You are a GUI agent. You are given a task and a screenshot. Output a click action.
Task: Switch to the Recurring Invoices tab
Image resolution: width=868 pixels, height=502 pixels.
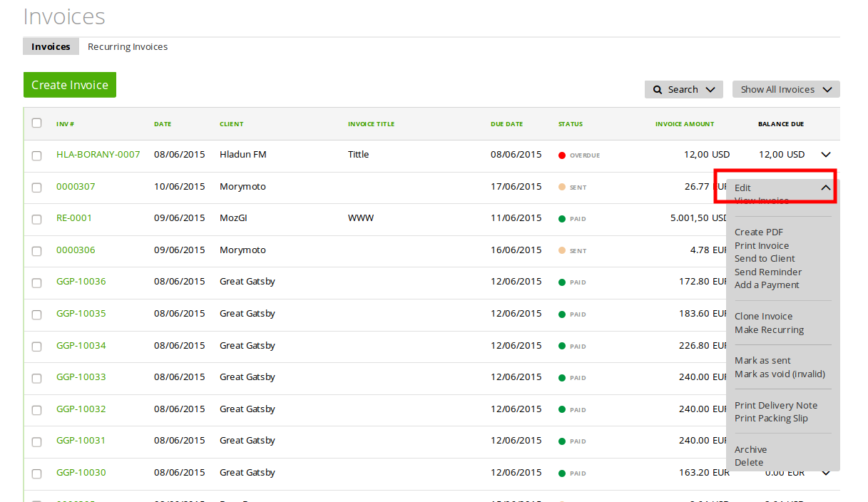(128, 46)
